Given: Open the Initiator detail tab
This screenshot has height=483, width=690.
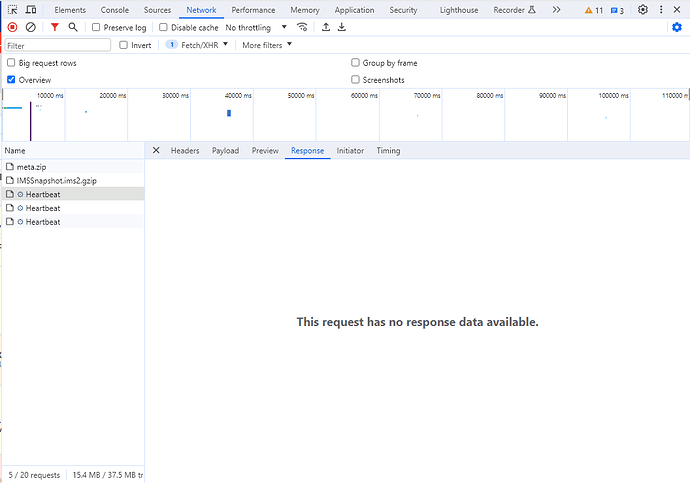Looking at the screenshot, I should 350,150.
